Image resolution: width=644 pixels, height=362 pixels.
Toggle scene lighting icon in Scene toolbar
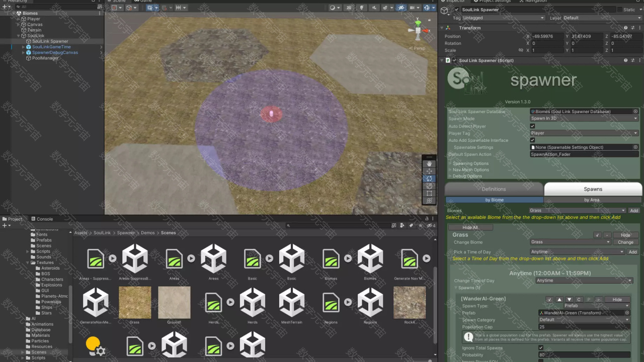[362, 8]
